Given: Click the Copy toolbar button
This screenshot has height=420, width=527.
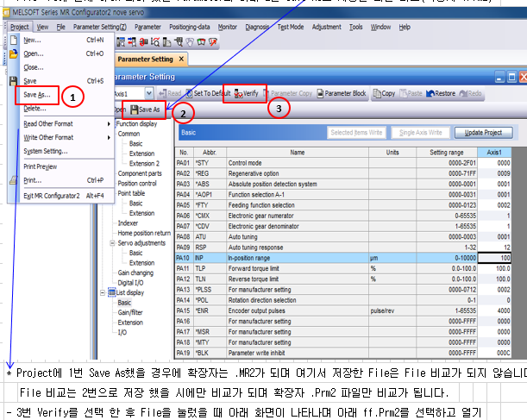Looking at the screenshot, I should (384, 93).
